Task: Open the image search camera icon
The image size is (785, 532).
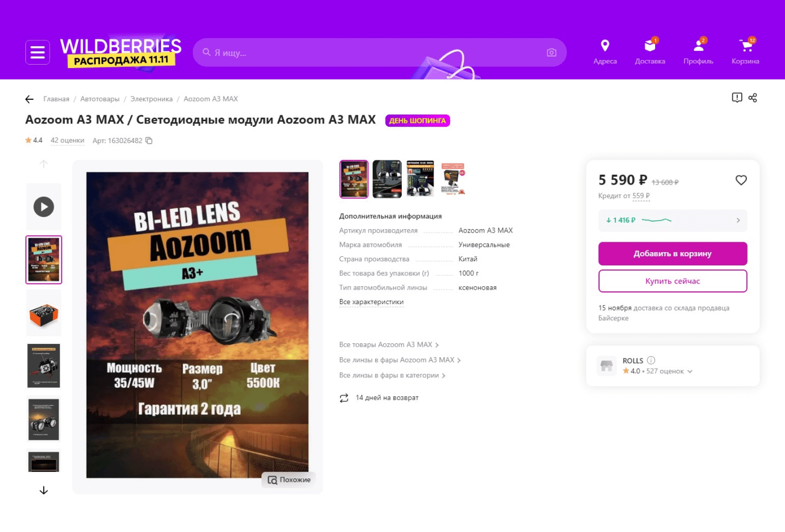Action: coord(551,53)
